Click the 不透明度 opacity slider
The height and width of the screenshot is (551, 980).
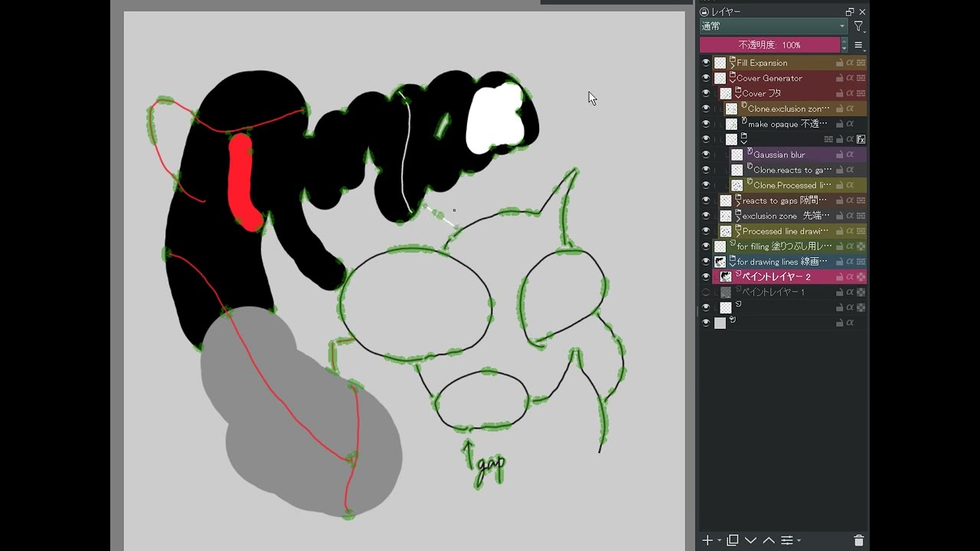coord(769,45)
